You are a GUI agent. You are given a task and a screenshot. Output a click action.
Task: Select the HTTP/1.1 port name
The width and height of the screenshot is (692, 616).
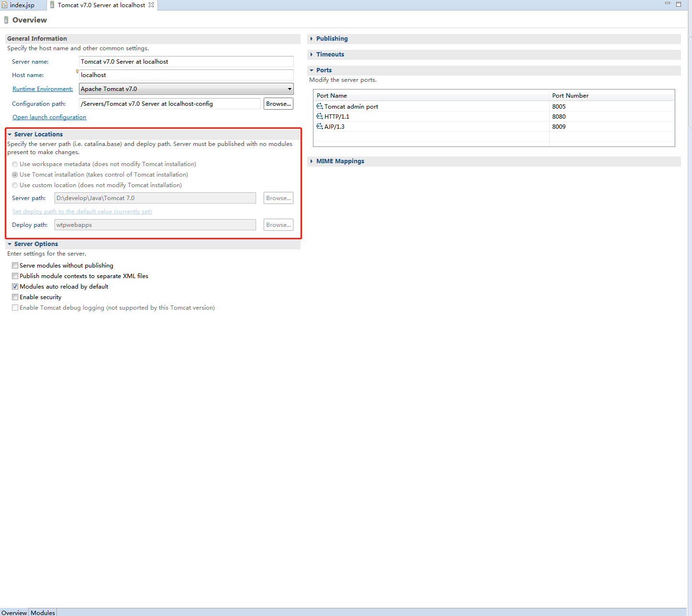tap(337, 116)
